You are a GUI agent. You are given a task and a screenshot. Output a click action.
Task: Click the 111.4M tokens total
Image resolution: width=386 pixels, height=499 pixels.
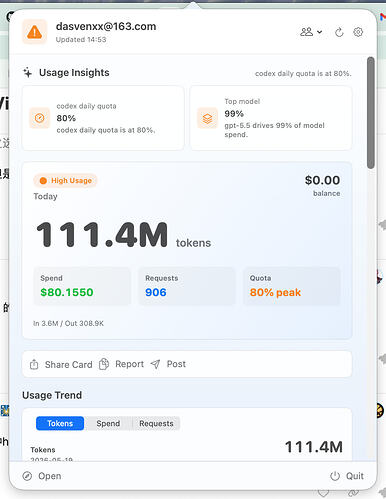point(123,235)
